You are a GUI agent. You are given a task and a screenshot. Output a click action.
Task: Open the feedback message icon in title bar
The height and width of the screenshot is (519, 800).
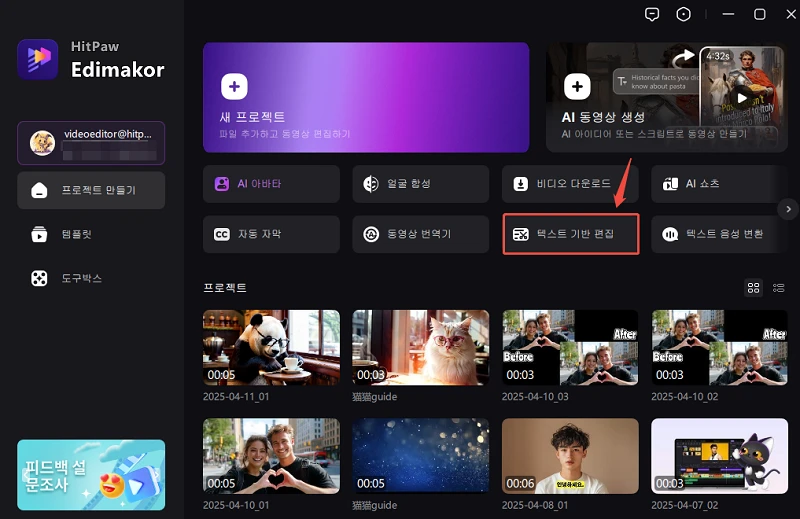click(652, 14)
